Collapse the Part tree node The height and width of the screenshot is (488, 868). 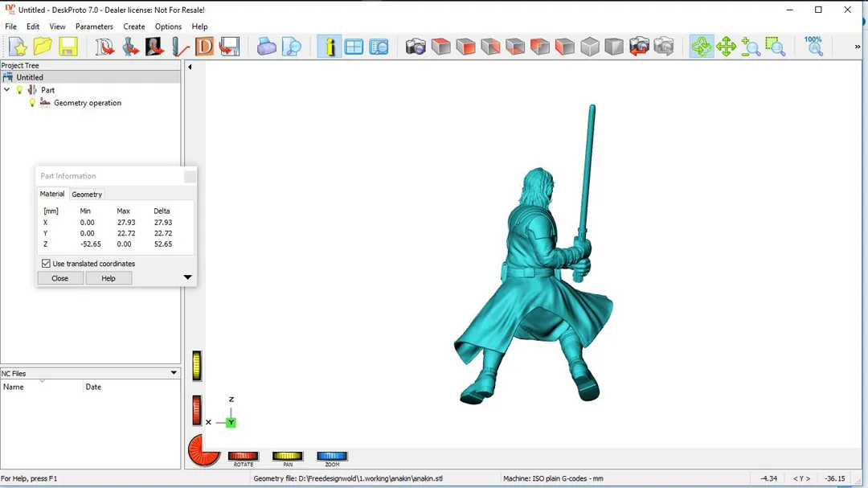pyautogui.click(x=6, y=90)
